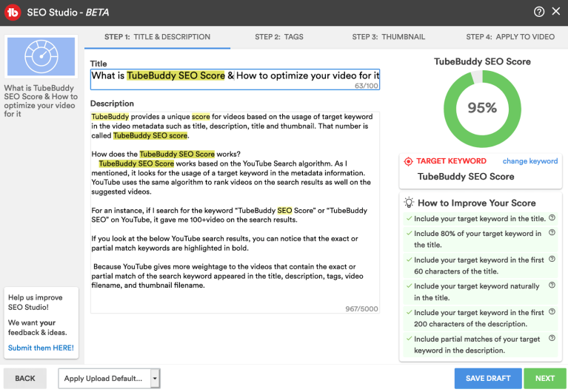Click into the Title input field
Image resolution: width=568 pixels, height=392 pixels.
[x=235, y=79]
